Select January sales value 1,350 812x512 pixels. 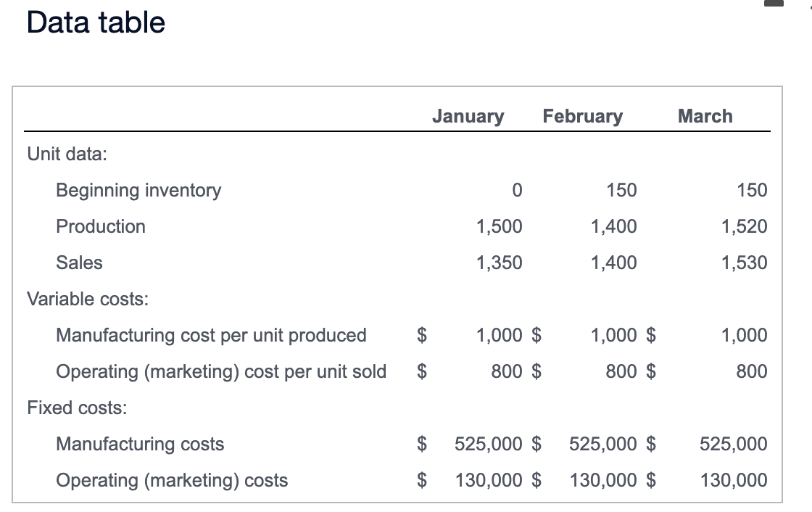(x=499, y=263)
